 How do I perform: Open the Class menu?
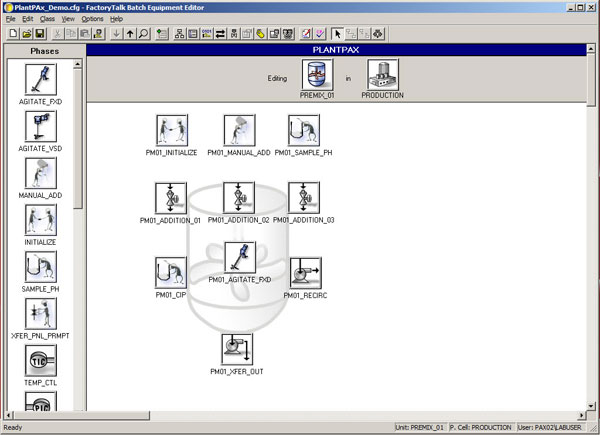click(47, 19)
